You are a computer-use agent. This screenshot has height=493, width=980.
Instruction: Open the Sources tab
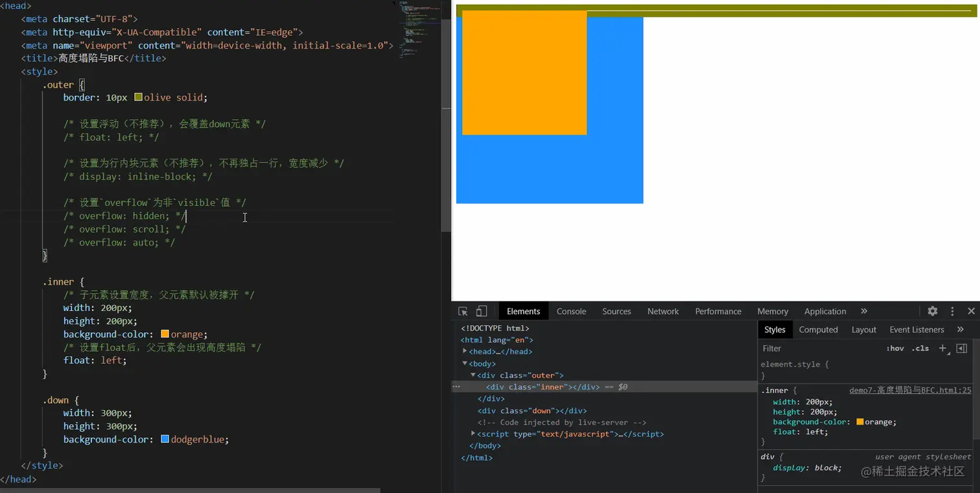point(616,311)
